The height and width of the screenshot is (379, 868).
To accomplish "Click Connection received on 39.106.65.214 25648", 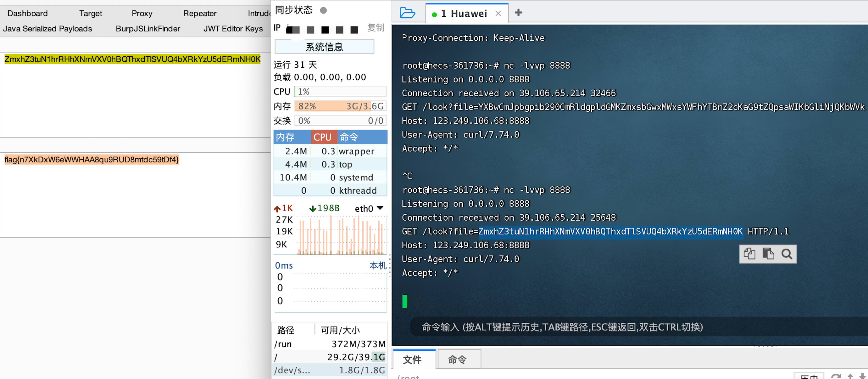I will (509, 218).
